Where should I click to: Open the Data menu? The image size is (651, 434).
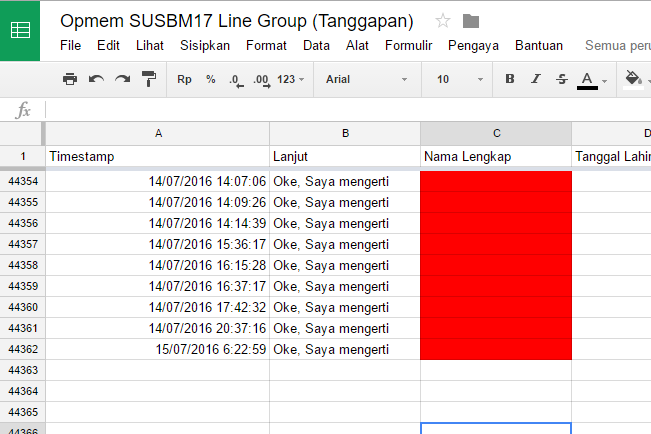tap(316, 45)
